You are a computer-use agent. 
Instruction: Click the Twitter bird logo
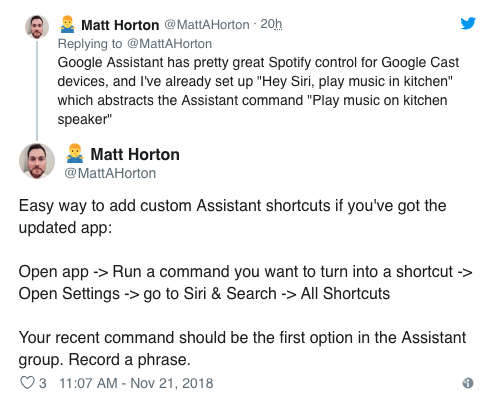[x=468, y=23]
